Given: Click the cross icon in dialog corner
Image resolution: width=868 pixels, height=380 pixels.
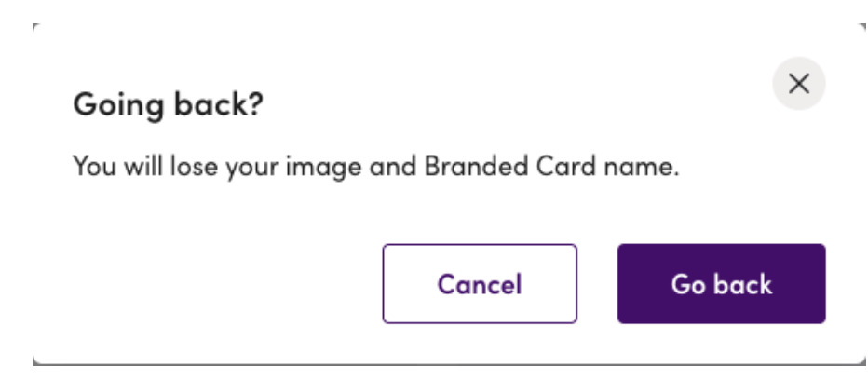Looking at the screenshot, I should click(799, 84).
